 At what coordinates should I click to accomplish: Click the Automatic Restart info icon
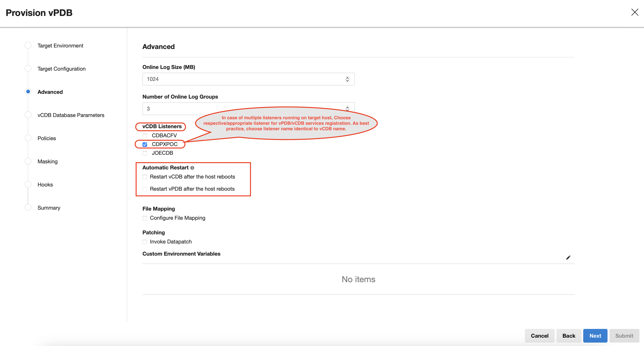pyautogui.click(x=192, y=168)
